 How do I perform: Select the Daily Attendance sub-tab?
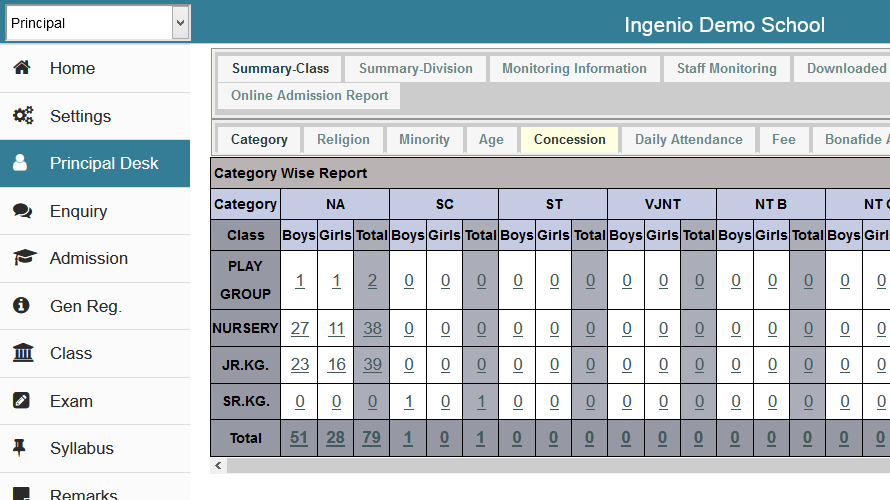coord(689,140)
